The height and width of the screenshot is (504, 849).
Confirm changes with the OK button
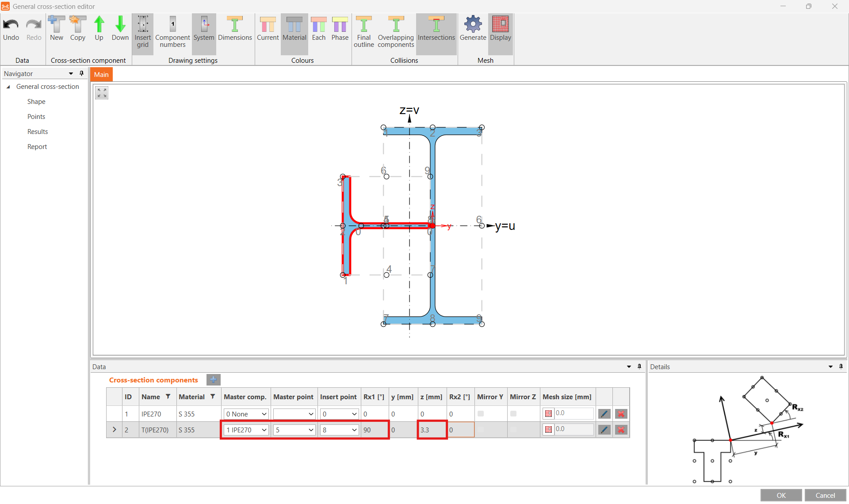781,495
